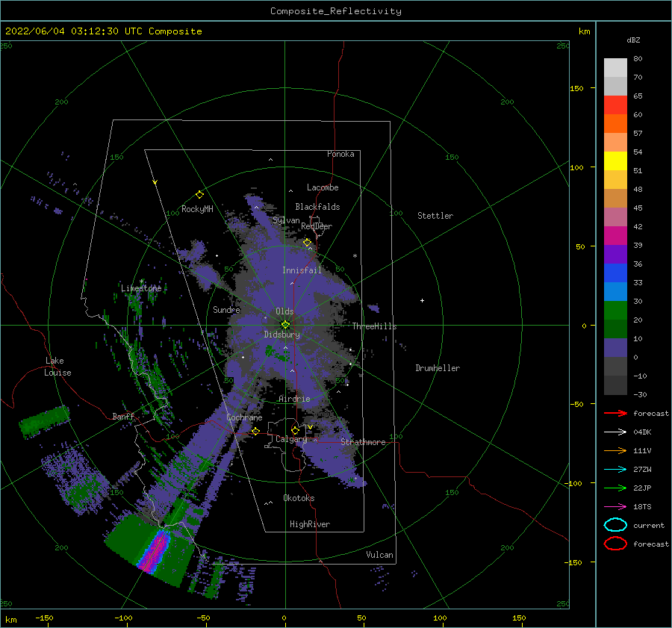Select the green 30 dBZ color swatch
Image resolution: width=672 pixels, height=628 pixels.
coord(615,310)
